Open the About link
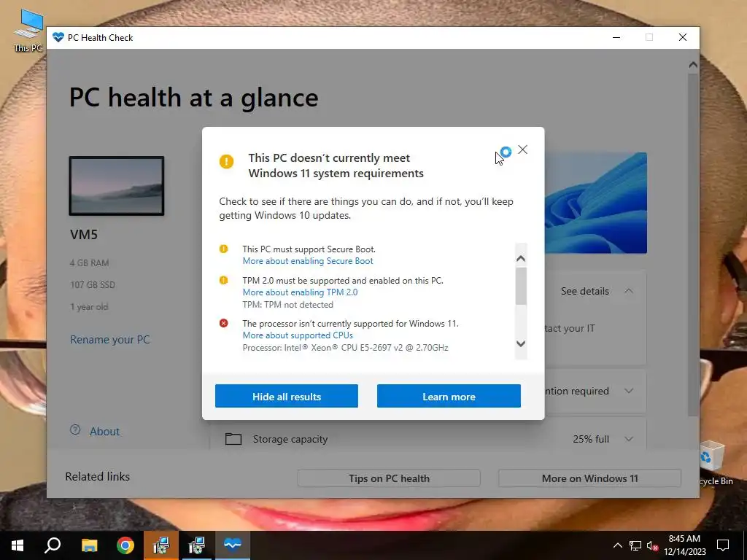The width and height of the screenshot is (747, 560). pos(105,432)
